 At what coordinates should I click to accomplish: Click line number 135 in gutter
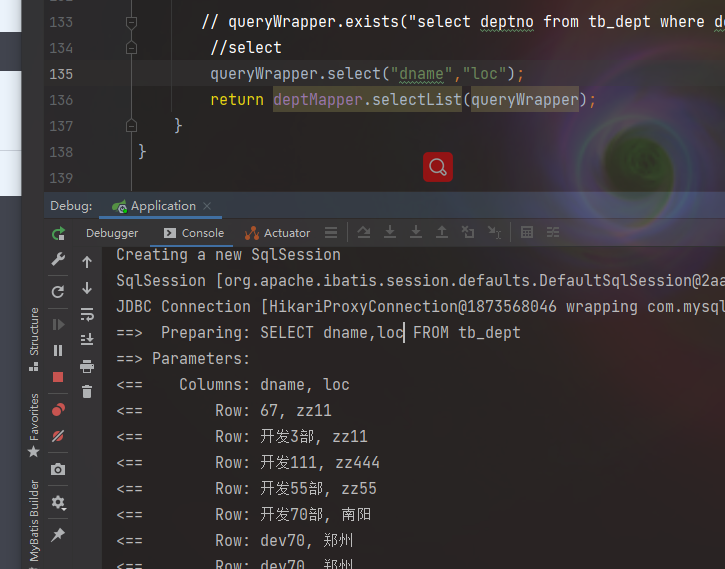(61, 74)
